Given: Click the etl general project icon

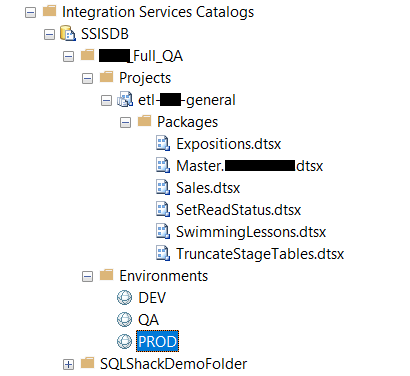Looking at the screenshot, I should pyautogui.click(x=125, y=100).
